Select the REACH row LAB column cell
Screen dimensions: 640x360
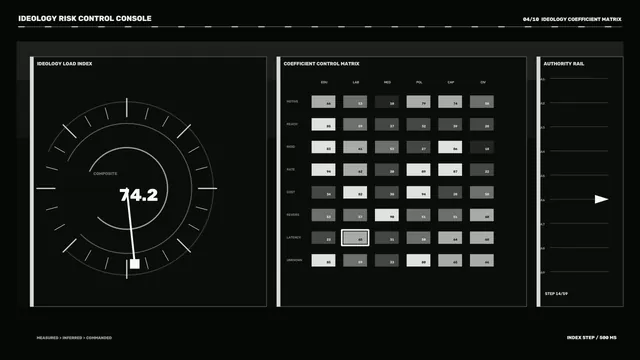pos(355,124)
